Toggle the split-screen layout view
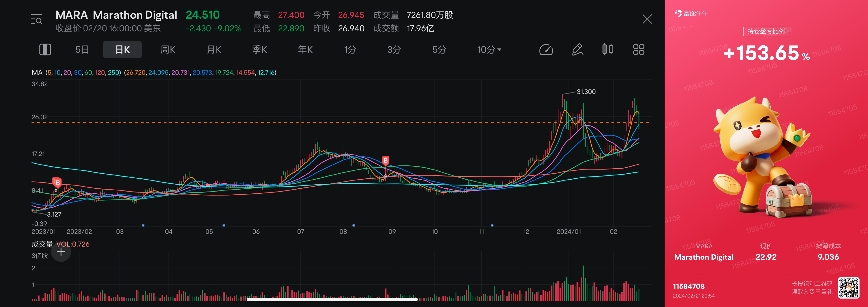Screen dimensions: 868x307 pyautogui.click(x=45, y=49)
